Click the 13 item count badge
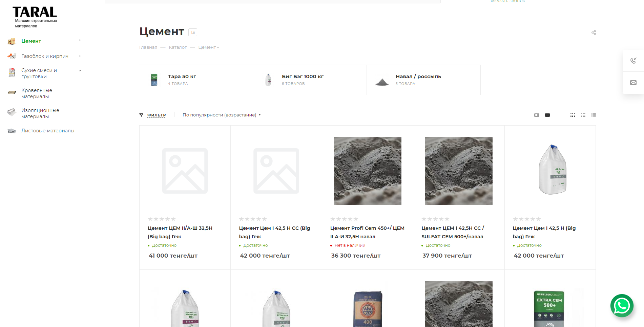This screenshot has width=644, height=327. click(x=193, y=32)
